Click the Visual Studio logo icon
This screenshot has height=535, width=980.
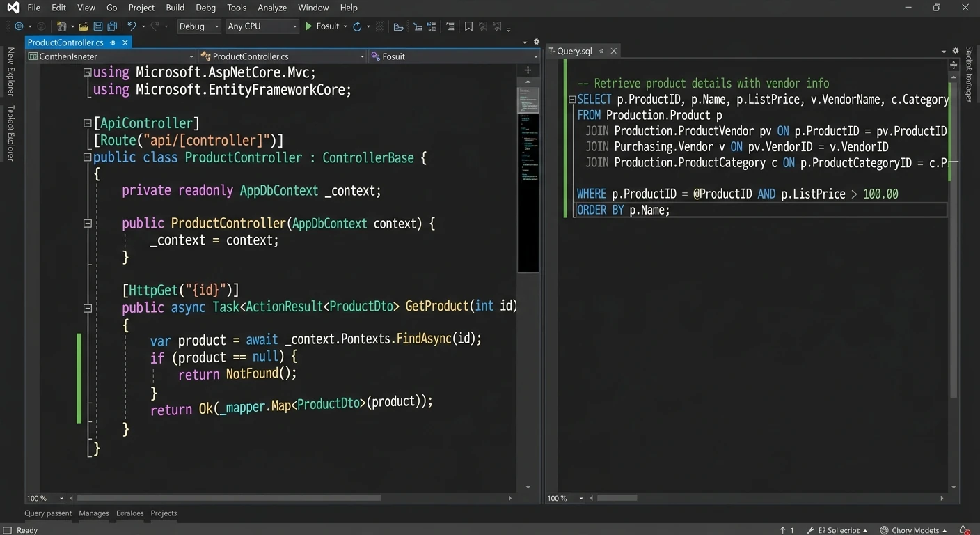13,8
